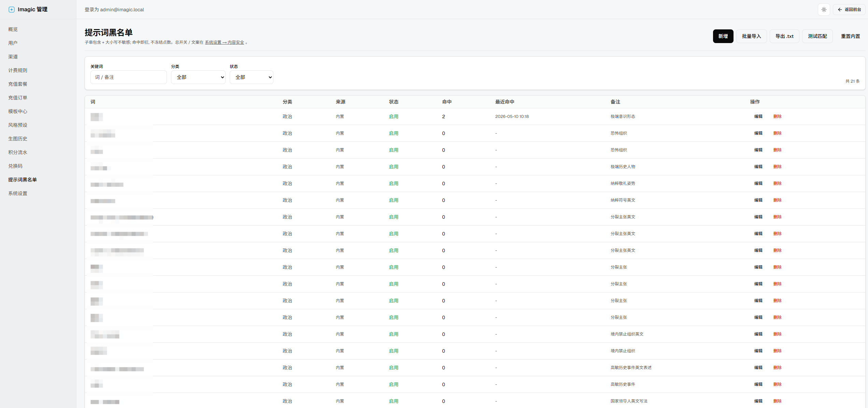Click the 测试匹配 test match button
This screenshot has height=408, width=868.
pos(817,36)
